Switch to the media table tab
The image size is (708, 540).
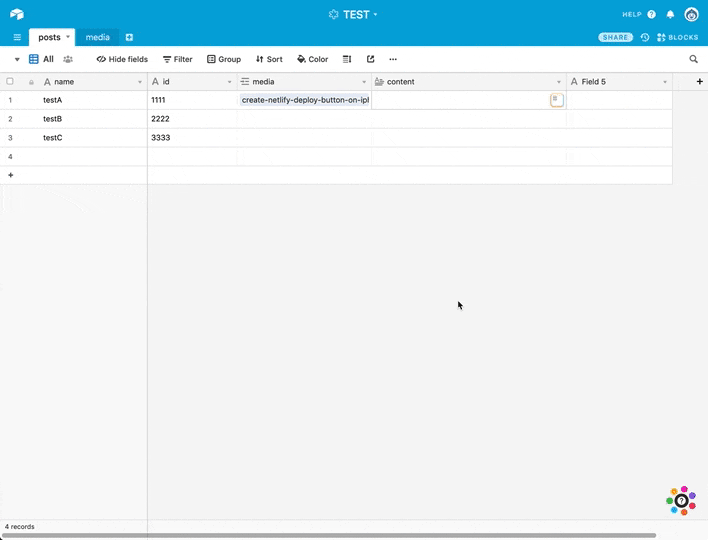click(x=98, y=37)
